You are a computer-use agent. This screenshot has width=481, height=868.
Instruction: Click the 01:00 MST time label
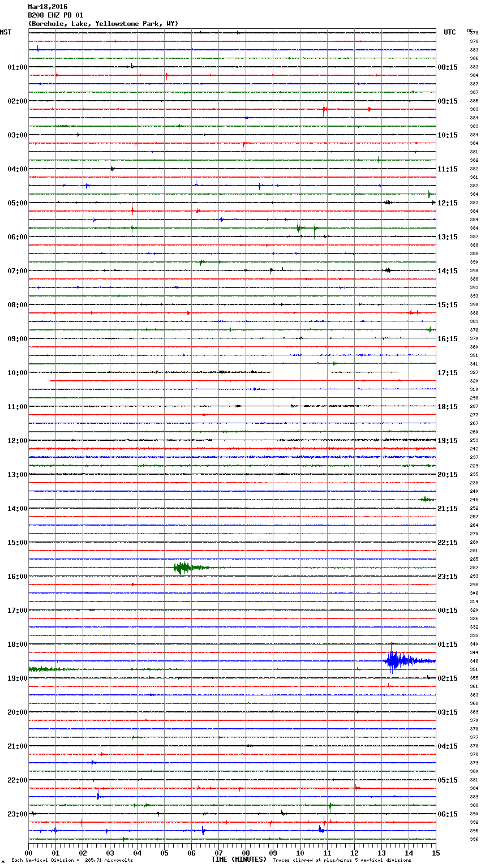point(18,67)
